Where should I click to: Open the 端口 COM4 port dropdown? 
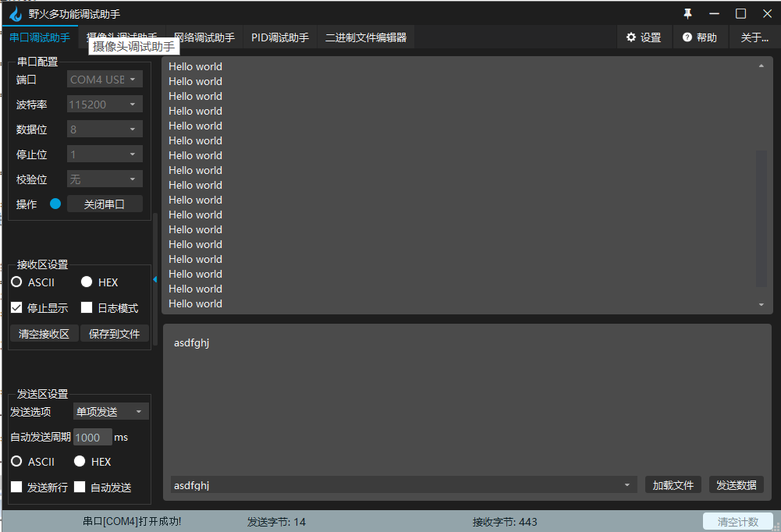(x=105, y=80)
